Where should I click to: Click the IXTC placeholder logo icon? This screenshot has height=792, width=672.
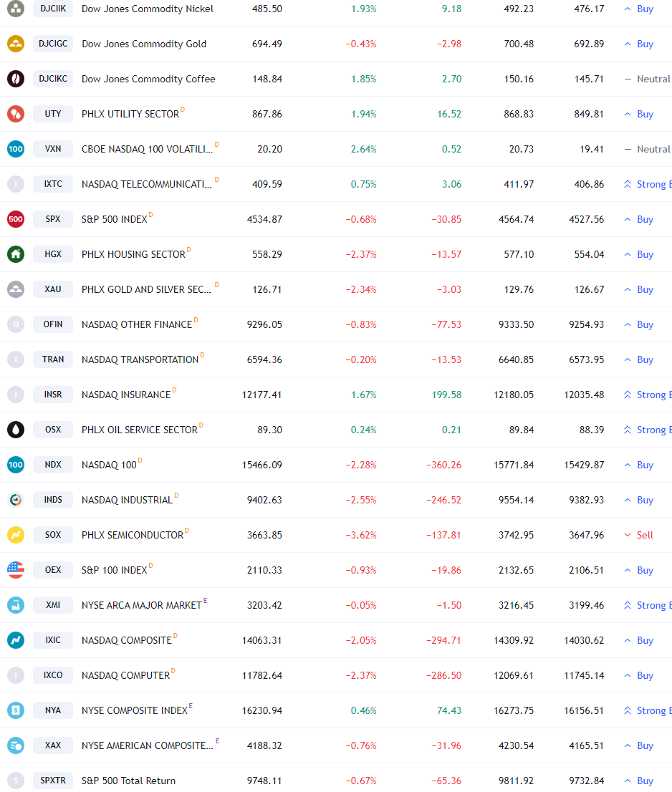click(x=16, y=184)
